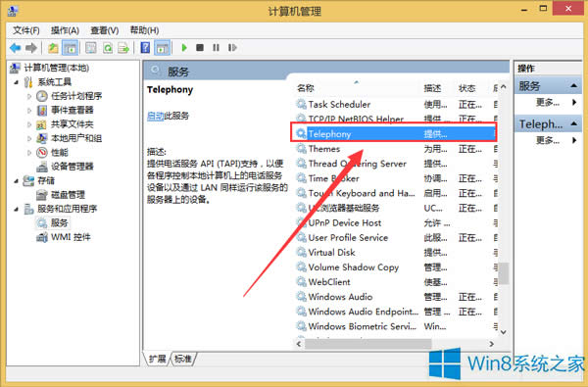The image size is (588, 387).
Task: Open 设备管理器 in the tree
Action: point(72,167)
